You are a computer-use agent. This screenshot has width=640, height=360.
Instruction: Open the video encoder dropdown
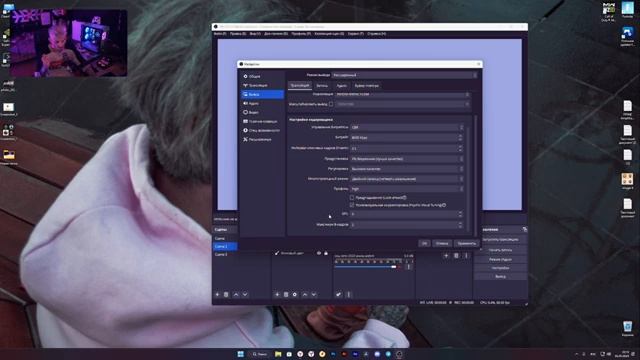[402, 94]
